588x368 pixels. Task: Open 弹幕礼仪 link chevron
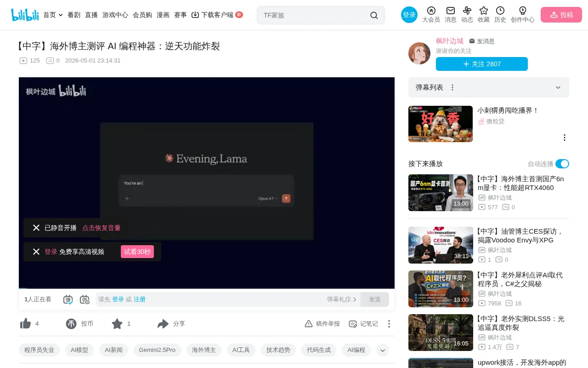(x=355, y=299)
